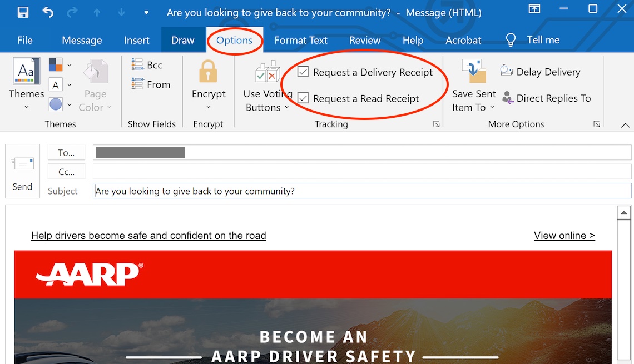Open the Insert ribbon tab
The image size is (634, 364).
[x=137, y=40]
